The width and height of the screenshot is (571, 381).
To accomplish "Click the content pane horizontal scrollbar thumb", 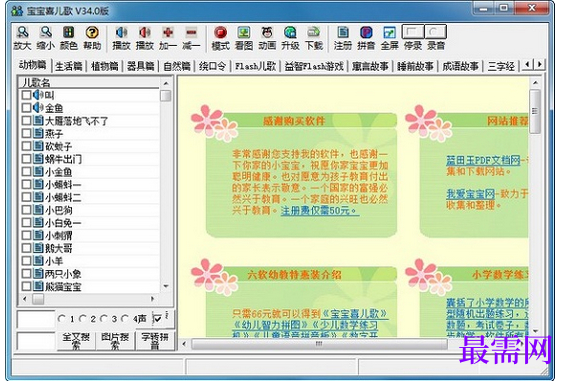I will (x=319, y=343).
